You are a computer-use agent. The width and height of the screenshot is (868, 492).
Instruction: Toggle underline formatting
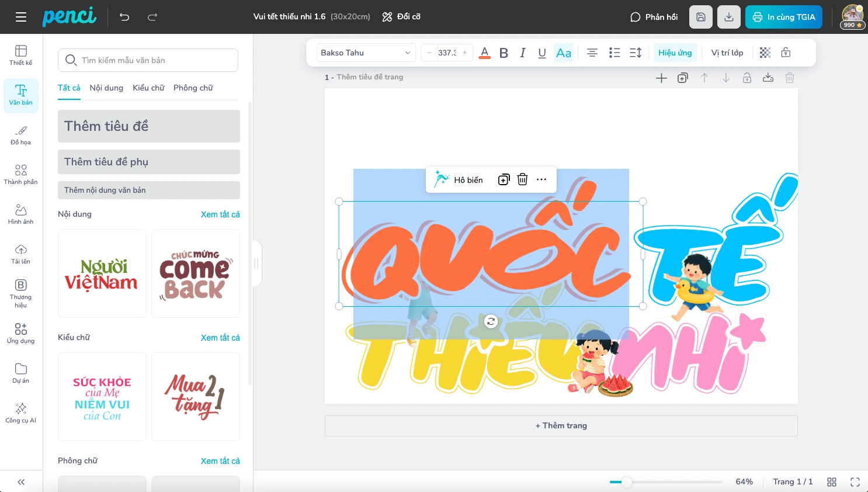[542, 53]
